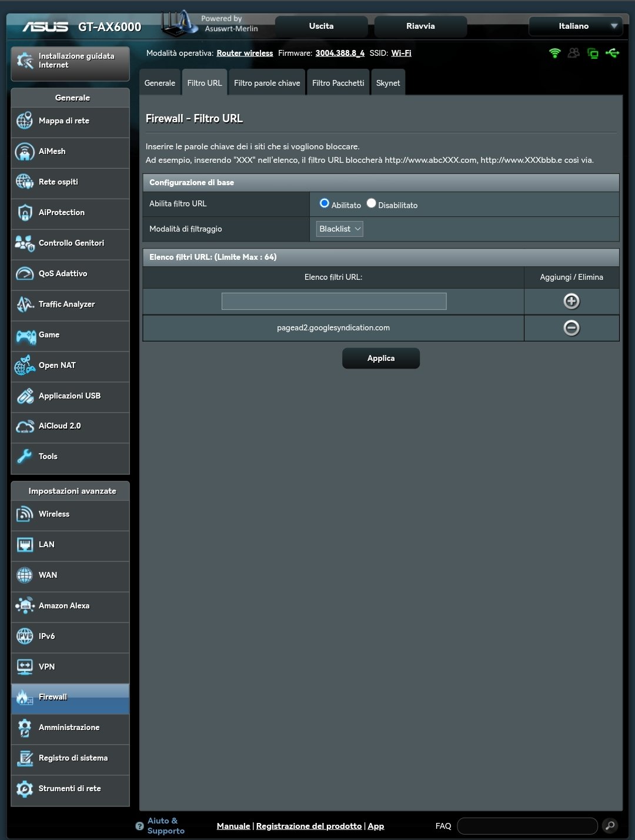Click the FAQ search magnifier icon
This screenshot has height=840, width=635.
point(610,826)
